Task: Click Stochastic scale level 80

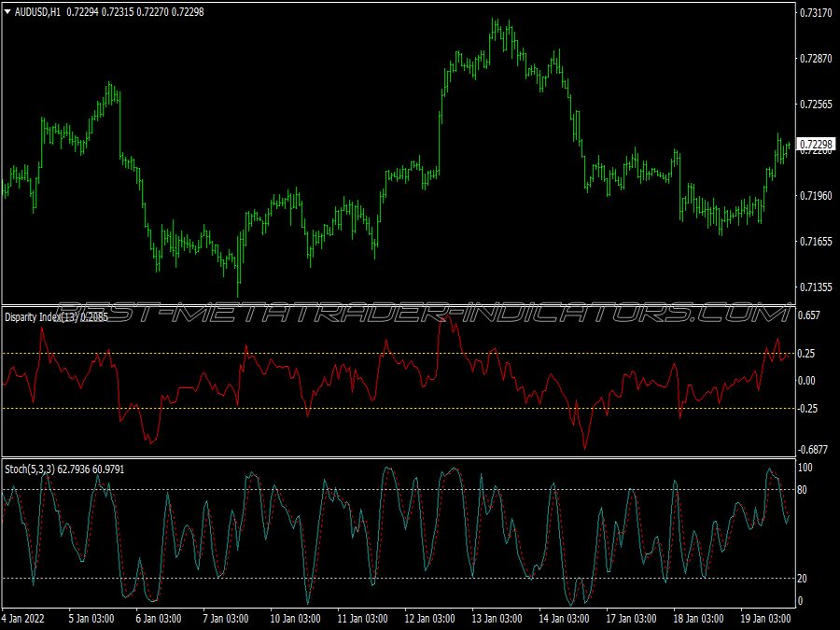Action: pos(803,490)
